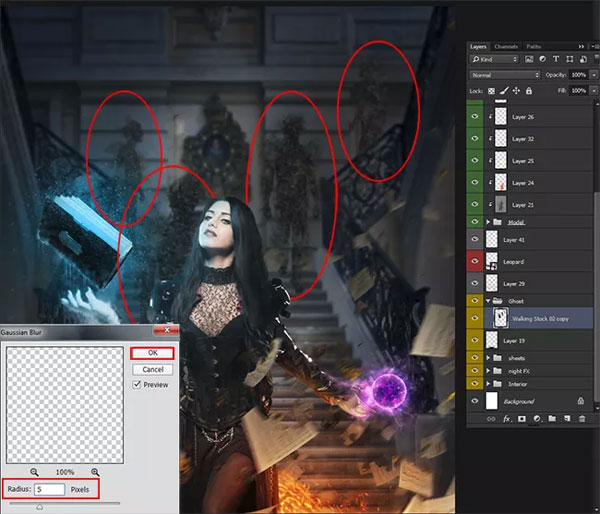
Task: Switch to Paths tab
Action: tap(533, 46)
